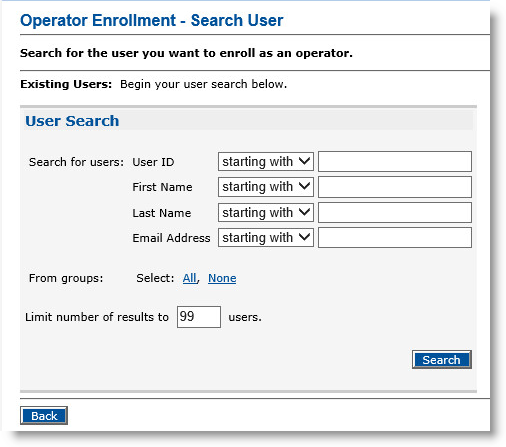
Task: Click the Last Name text field
Action: [x=395, y=212]
